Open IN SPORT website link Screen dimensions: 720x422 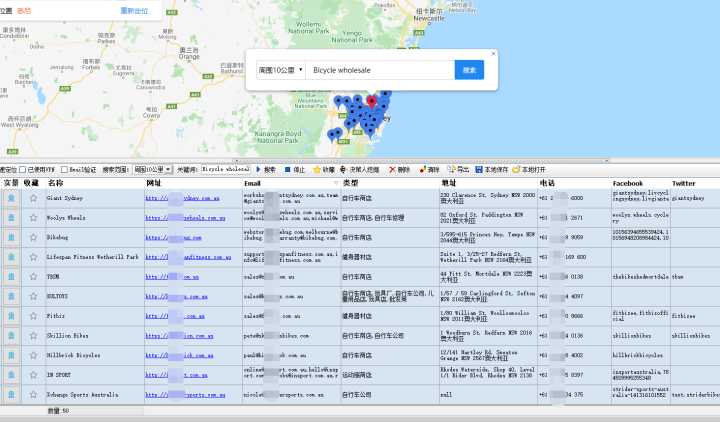pyautogui.click(x=176, y=375)
